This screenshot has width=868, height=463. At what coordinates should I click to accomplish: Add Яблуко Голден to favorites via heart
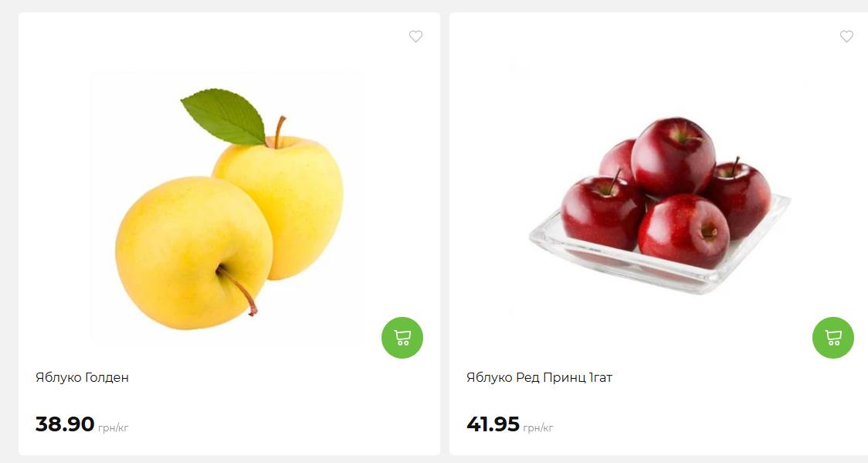(415, 36)
